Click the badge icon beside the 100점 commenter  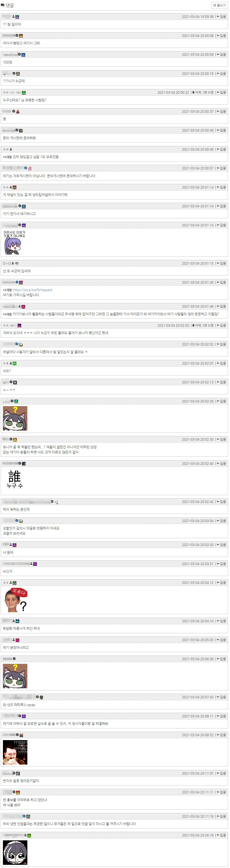(23, 55)
